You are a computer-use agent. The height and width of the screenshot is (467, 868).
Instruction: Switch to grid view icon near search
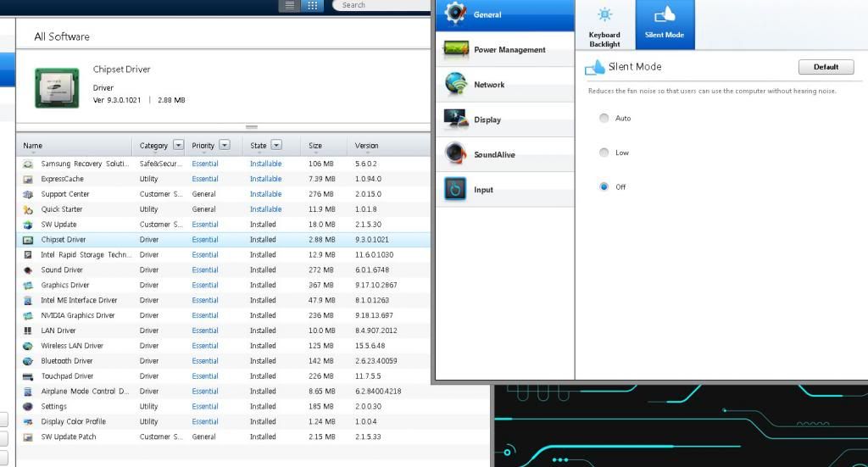click(x=312, y=6)
